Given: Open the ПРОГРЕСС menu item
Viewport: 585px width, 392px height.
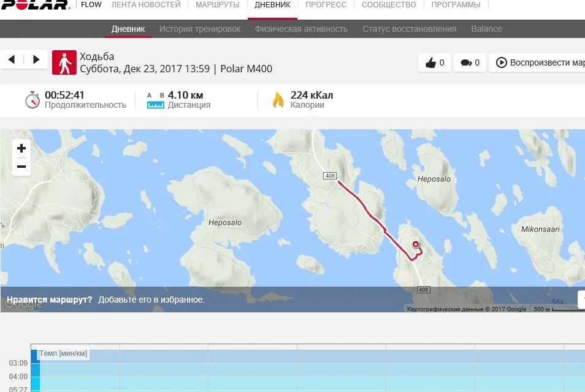Looking at the screenshot, I should coord(326,5).
